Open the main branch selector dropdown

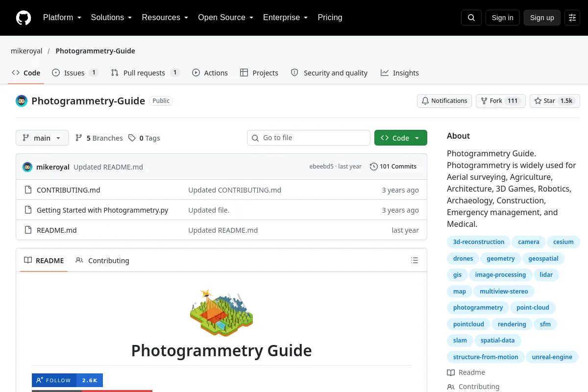coord(42,138)
